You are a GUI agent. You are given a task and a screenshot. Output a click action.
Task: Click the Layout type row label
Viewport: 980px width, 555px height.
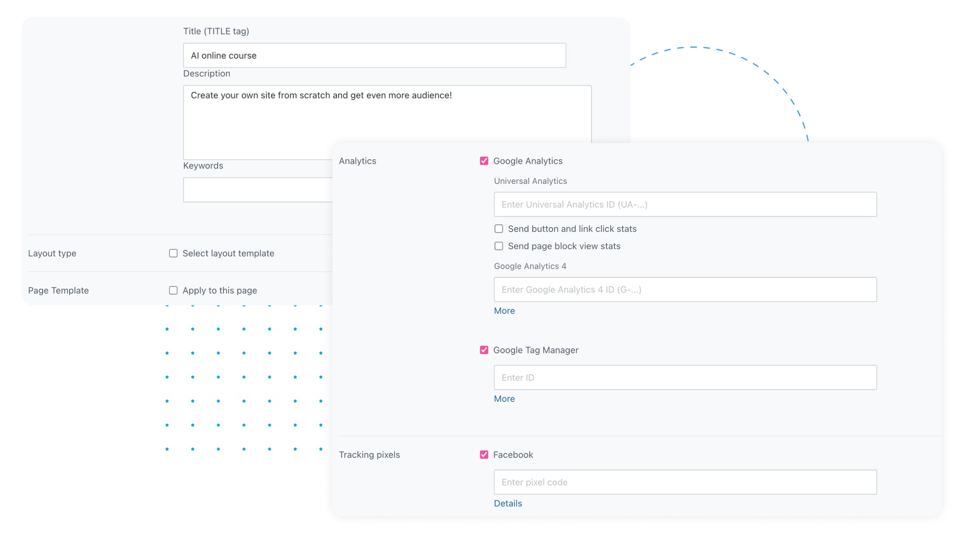coord(52,253)
